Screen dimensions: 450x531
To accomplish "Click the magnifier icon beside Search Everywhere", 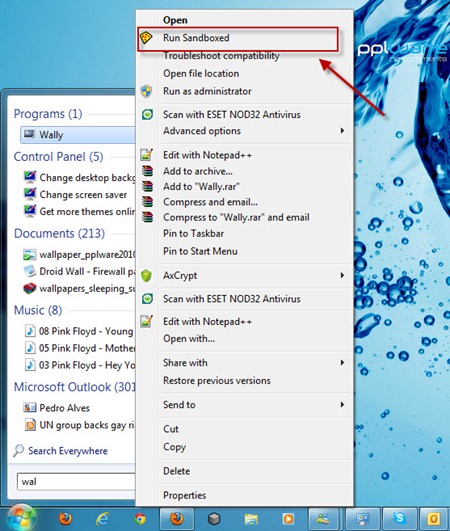I will click(x=18, y=451).
